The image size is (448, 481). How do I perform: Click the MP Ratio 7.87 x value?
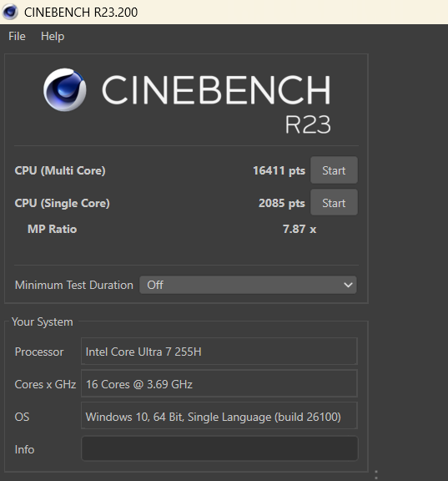[x=300, y=229]
